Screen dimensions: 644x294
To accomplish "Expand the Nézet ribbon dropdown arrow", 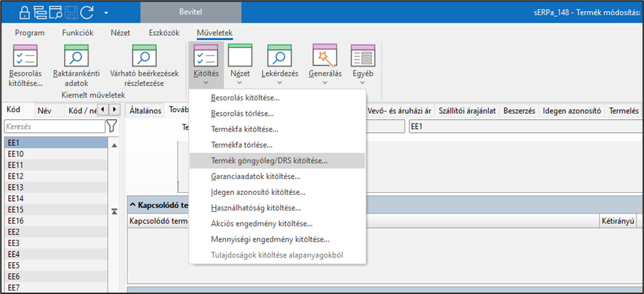I will pyautogui.click(x=240, y=82).
